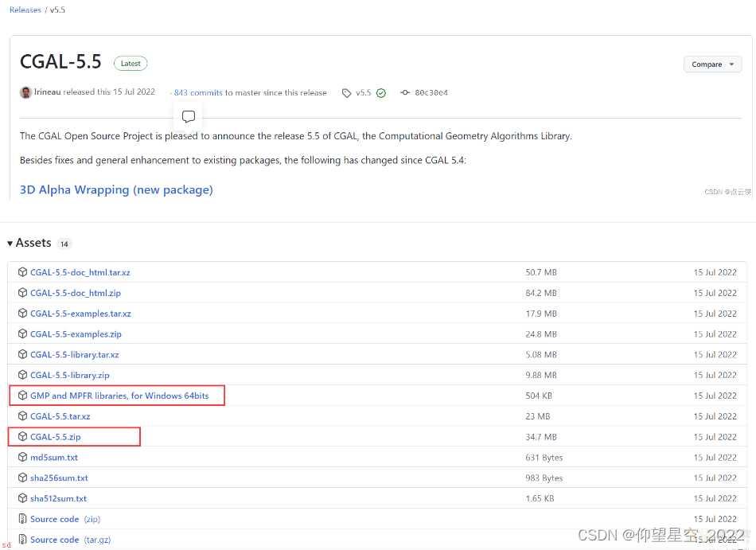The image size is (756, 550).
Task: Go to Releases breadcrumb link
Action: tap(25, 10)
